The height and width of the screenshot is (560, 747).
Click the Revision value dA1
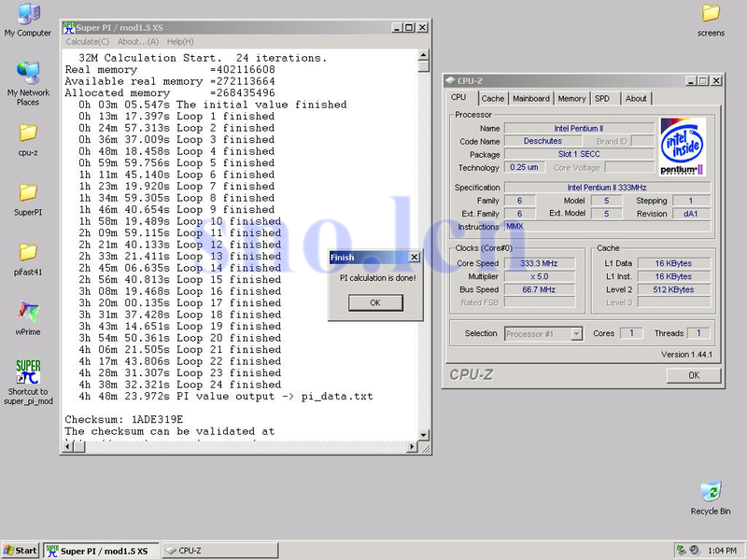690,214
